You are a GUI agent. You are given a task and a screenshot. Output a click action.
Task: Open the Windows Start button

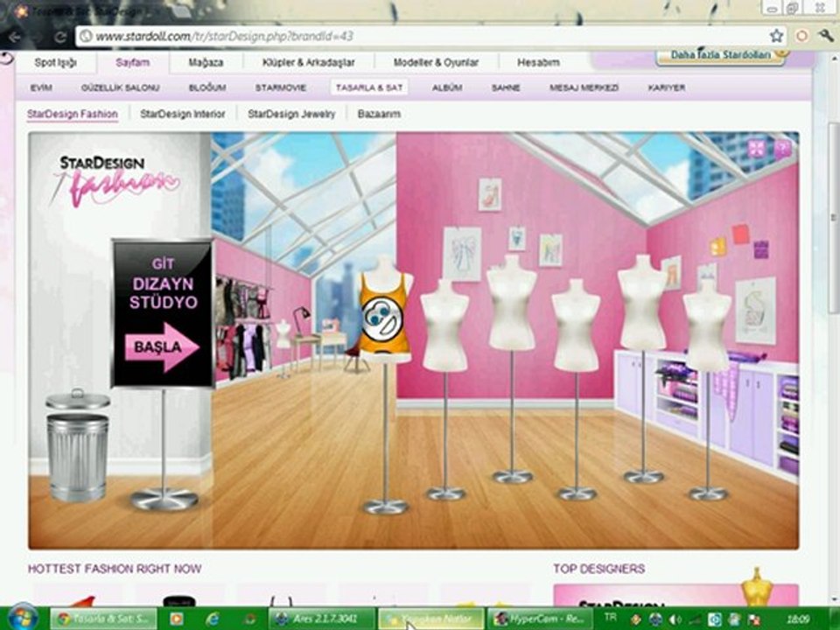[22, 617]
